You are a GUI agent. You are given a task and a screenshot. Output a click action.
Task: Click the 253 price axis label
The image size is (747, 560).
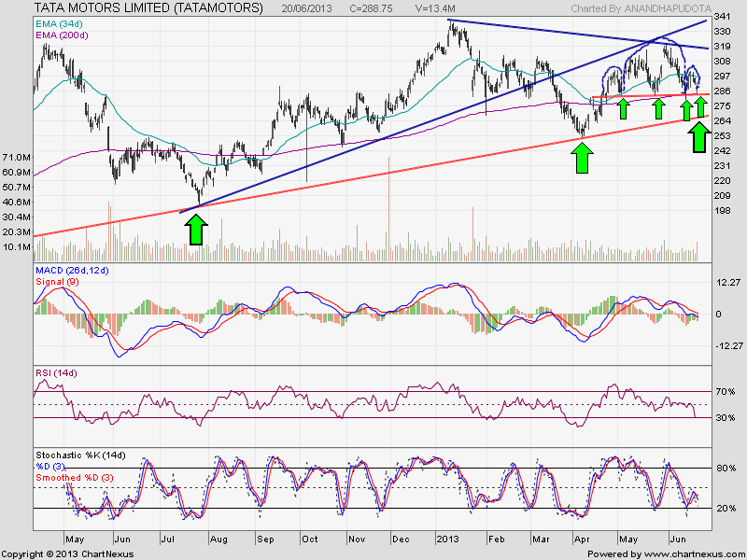(x=722, y=135)
